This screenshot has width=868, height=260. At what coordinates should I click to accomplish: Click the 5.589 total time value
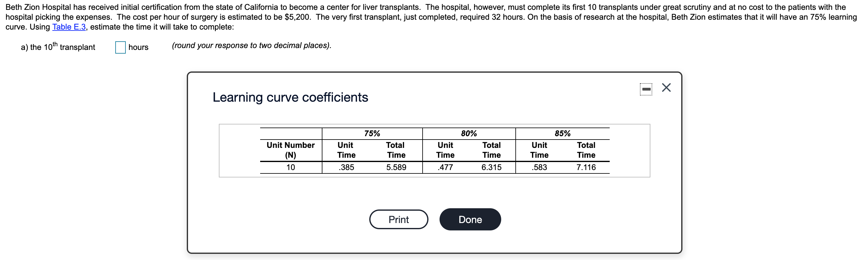pos(396,167)
